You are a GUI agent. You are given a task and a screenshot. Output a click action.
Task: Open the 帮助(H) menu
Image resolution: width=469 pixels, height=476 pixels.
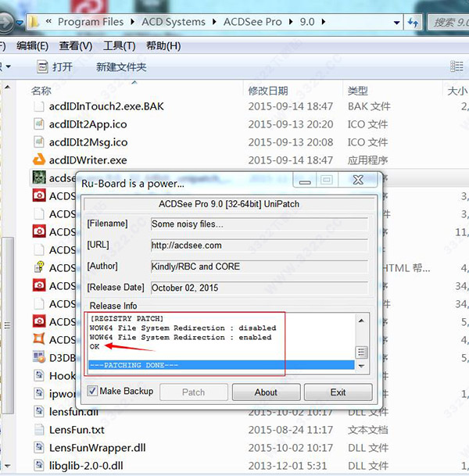coord(163,46)
